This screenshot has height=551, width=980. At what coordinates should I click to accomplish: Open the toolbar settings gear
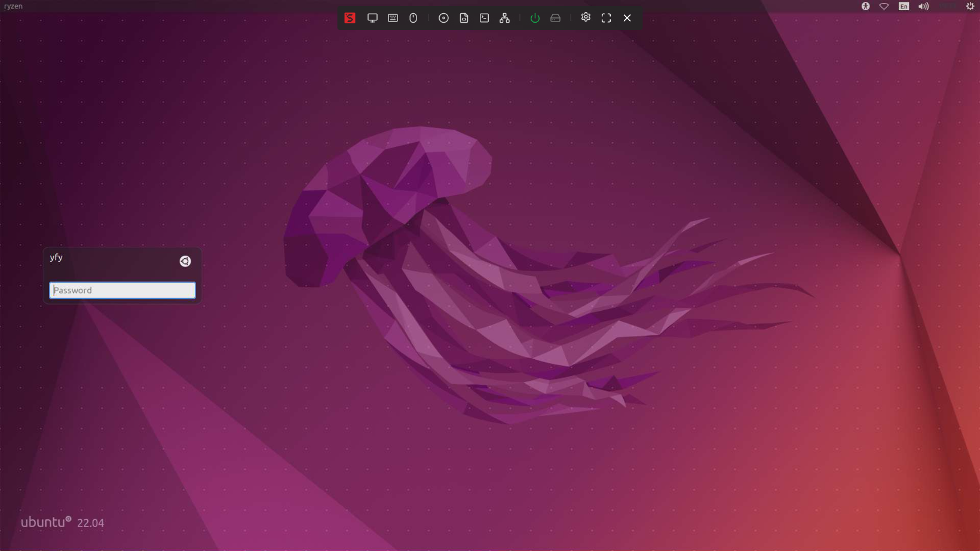point(586,17)
